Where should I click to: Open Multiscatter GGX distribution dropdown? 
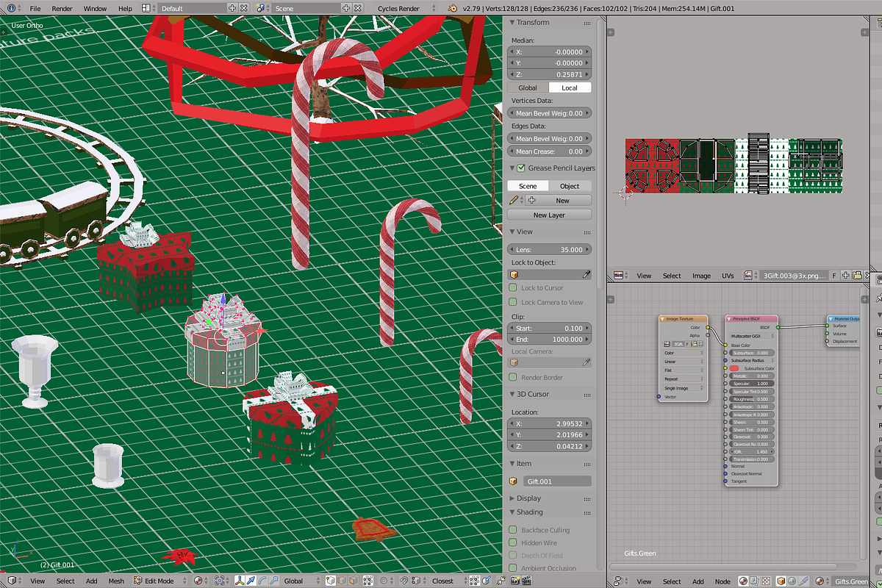pyautogui.click(x=752, y=336)
